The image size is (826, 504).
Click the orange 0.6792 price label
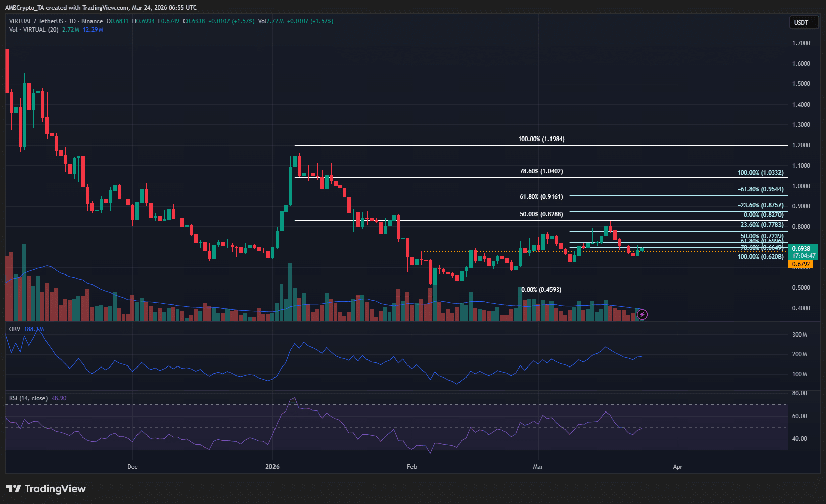[x=801, y=264]
